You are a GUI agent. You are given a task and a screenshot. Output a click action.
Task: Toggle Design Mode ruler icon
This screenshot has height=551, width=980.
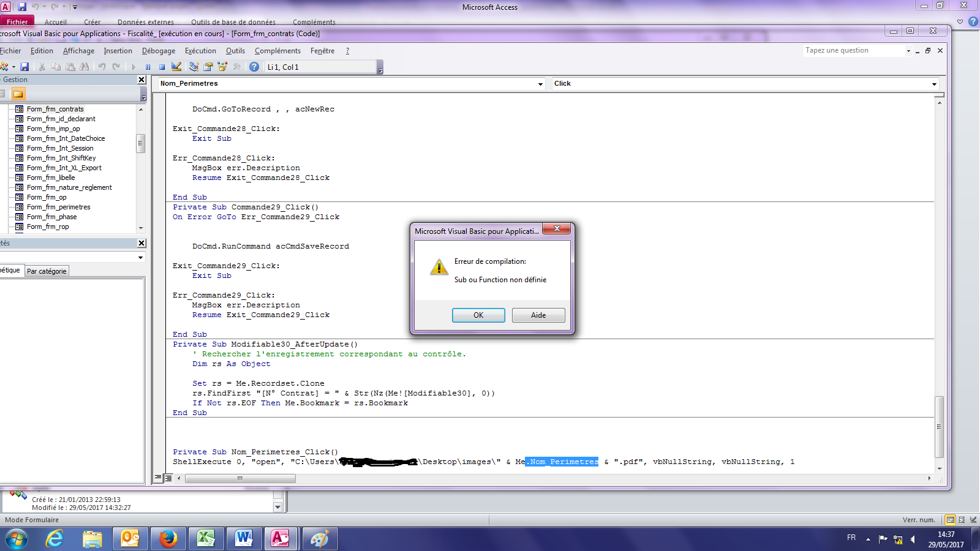tap(176, 67)
